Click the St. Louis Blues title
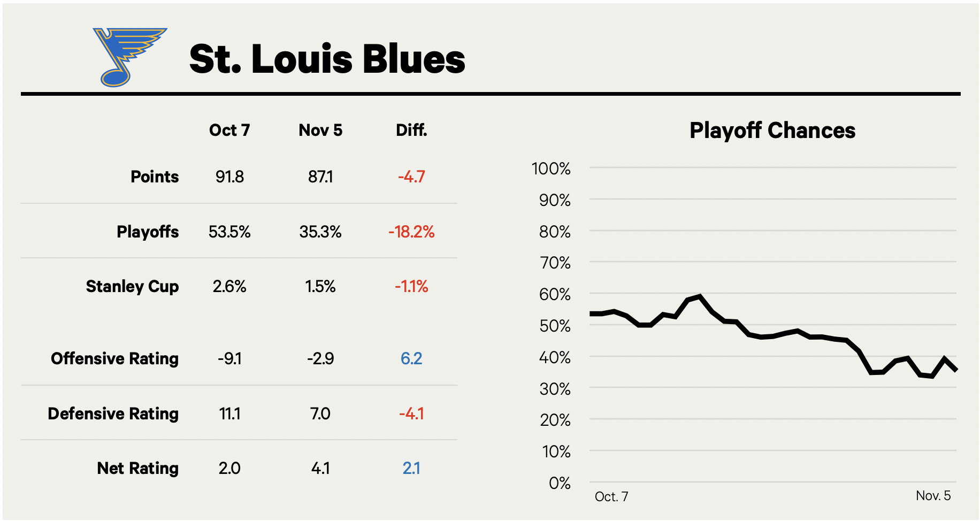The height and width of the screenshot is (521, 980). point(327,59)
